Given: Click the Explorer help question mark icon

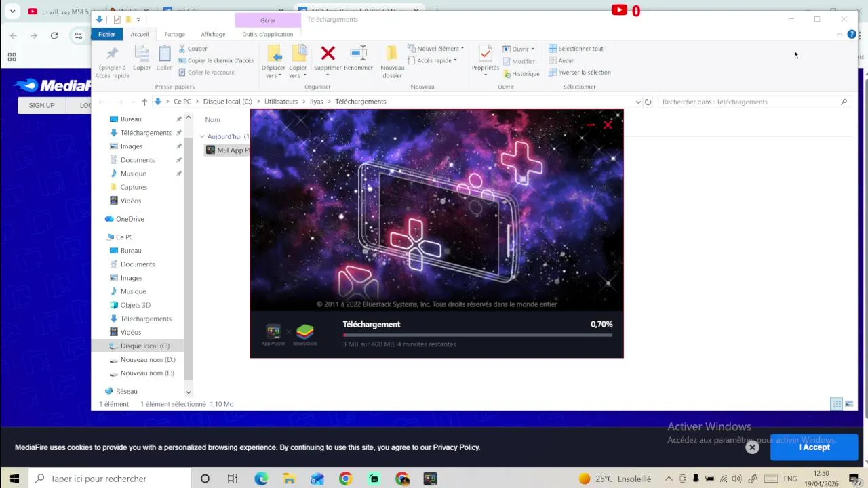Looking at the screenshot, I should tap(852, 34).
